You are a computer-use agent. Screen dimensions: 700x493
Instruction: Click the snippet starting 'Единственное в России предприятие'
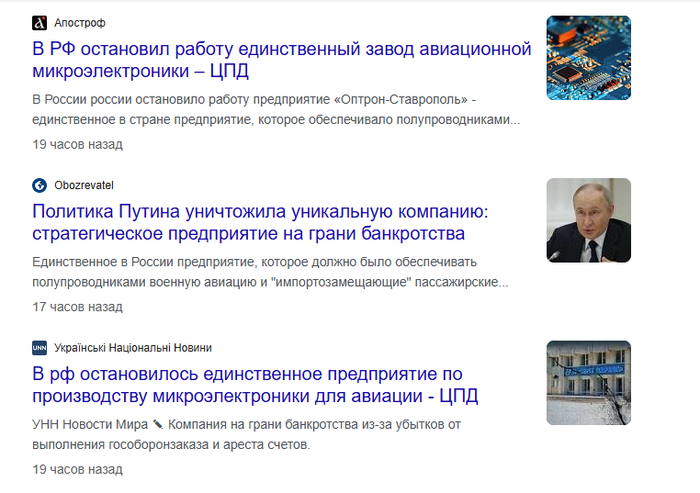[270, 272]
